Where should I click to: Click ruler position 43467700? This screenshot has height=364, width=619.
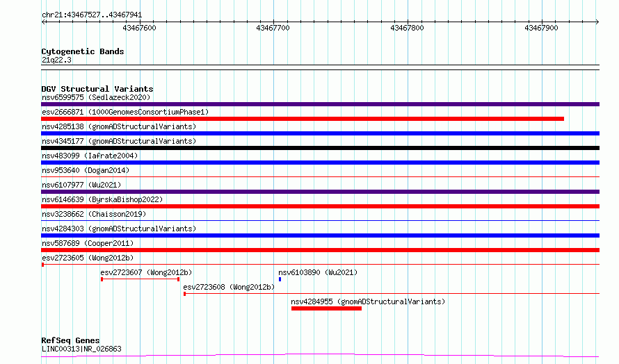[273, 28]
